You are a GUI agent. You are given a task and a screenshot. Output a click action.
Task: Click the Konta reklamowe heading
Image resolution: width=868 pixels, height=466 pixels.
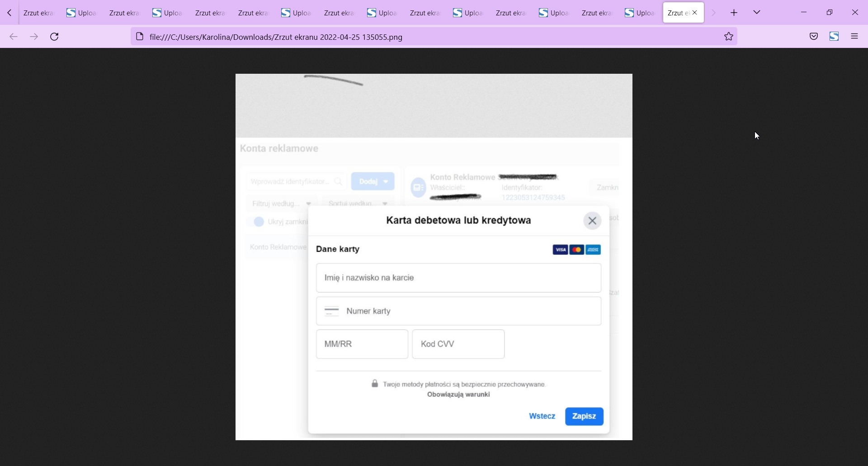[x=279, y=148]
